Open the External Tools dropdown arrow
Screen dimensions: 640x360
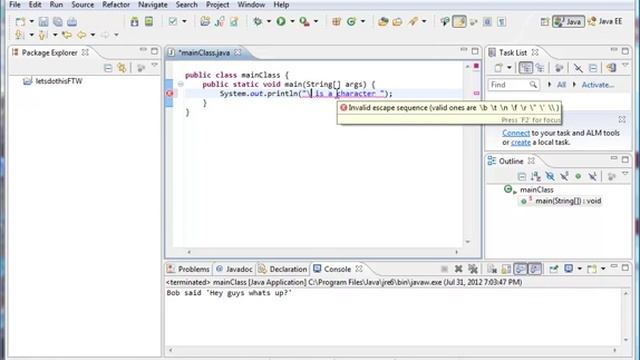tap(316, 21)
